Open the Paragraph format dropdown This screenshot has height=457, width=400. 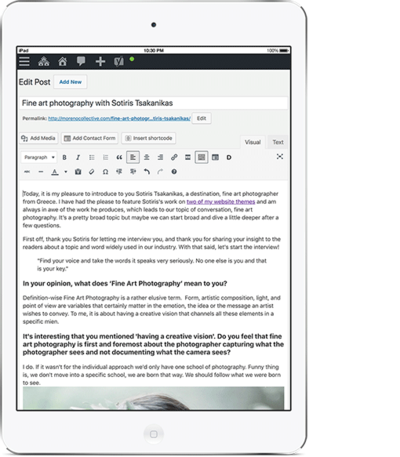point(39,157)
